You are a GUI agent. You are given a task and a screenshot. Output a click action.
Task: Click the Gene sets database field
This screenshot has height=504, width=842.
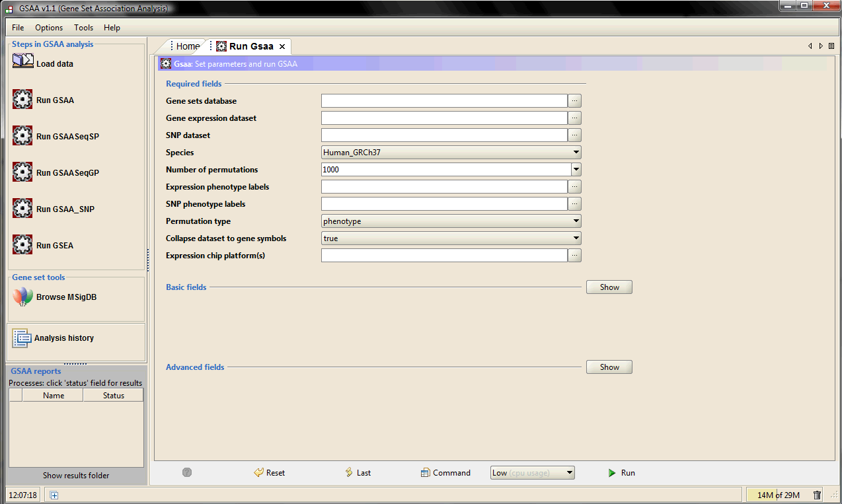[x=444, y=100]
